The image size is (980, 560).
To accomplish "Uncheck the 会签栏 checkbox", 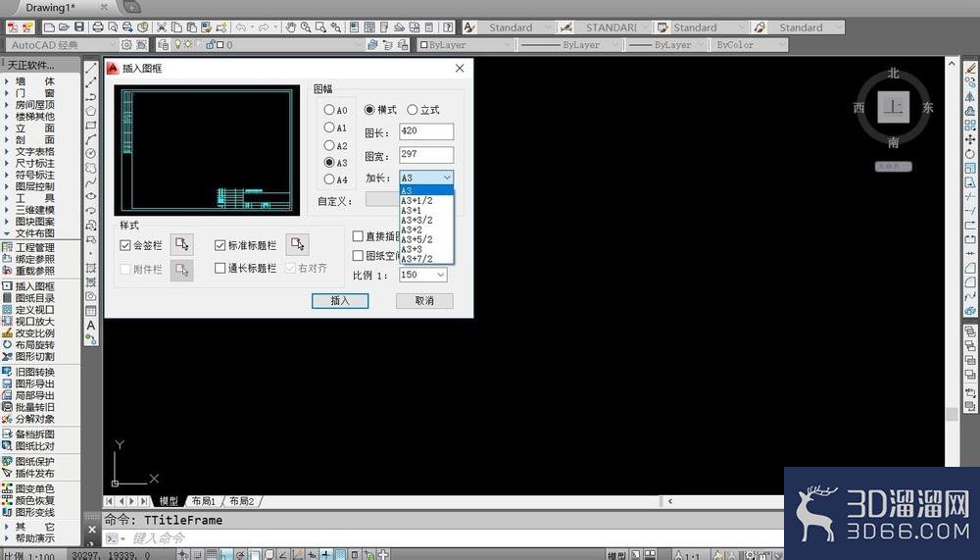I will coord(125,245).
